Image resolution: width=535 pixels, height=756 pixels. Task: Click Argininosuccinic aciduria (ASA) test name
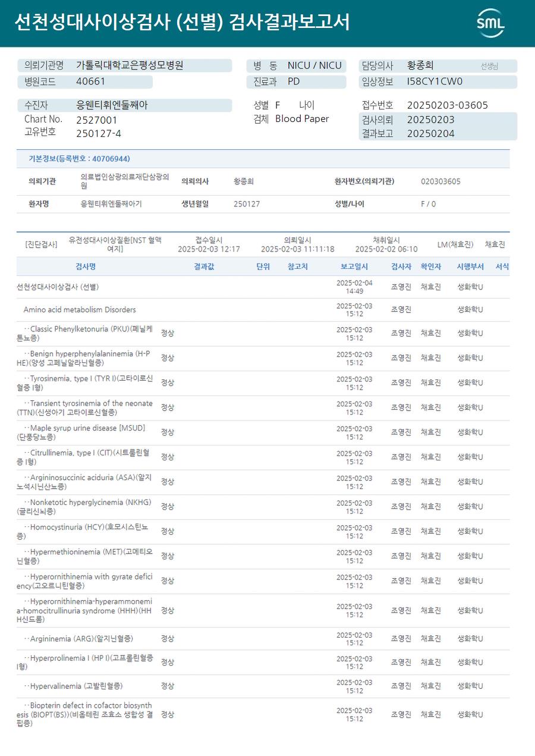[x=84, y=482]
